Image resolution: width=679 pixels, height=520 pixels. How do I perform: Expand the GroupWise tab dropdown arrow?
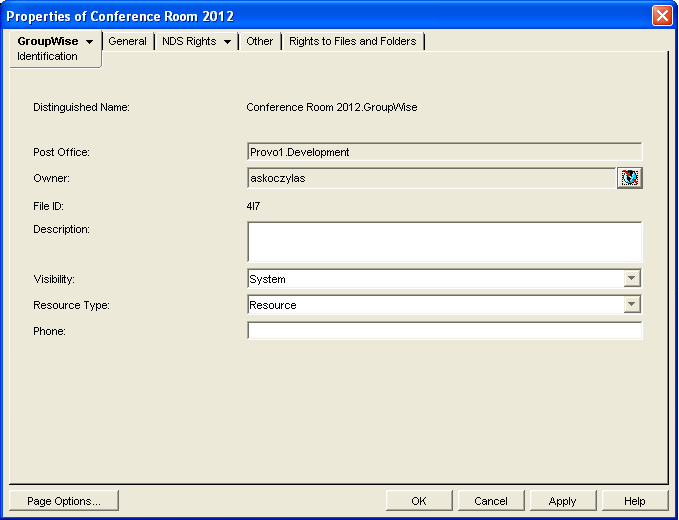click(90, 42)
